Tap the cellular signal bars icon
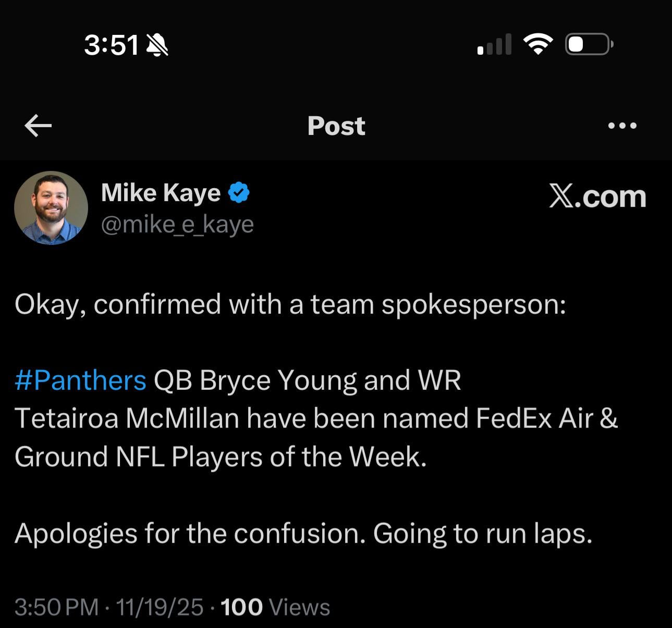Screen dimensions: 672x628 (x=494, y=45)
